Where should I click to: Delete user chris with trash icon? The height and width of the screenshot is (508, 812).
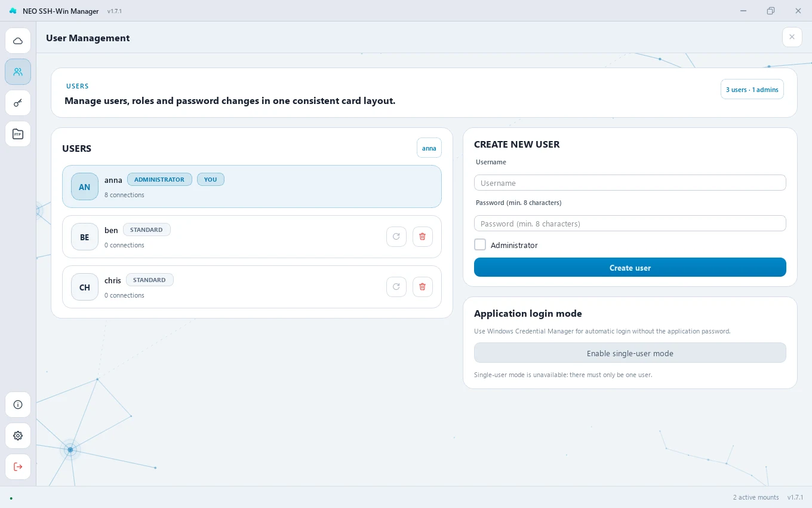(x=423, y=287)
